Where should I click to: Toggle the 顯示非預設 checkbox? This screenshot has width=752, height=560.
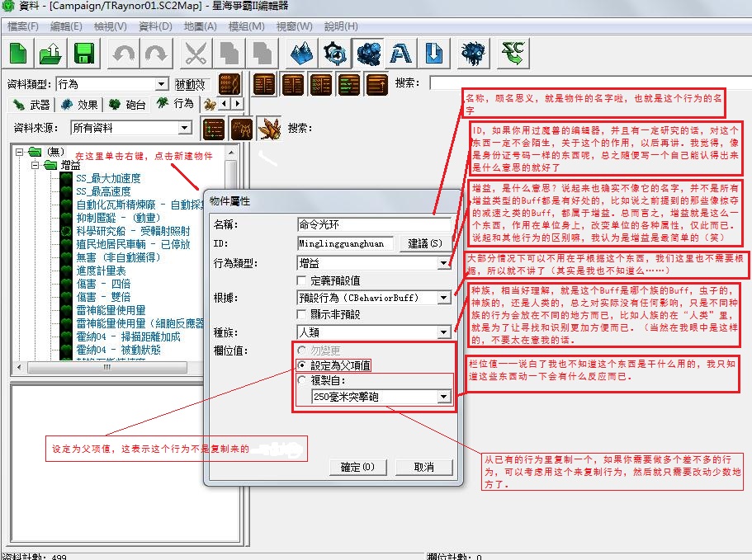click(x=301, y=314)
